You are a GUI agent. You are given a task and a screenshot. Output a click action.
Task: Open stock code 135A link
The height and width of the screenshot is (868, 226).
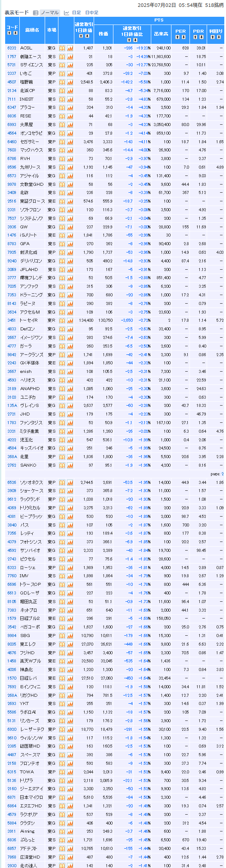click(12, 406)
